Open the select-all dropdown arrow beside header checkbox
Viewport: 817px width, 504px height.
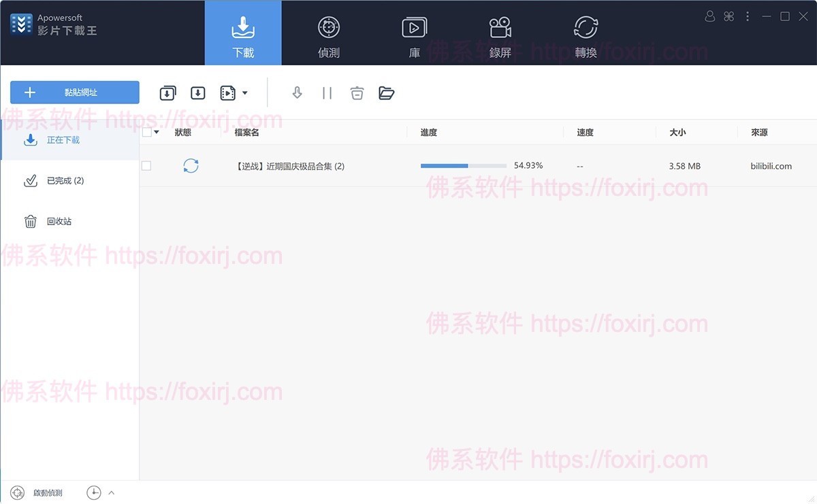156,132
